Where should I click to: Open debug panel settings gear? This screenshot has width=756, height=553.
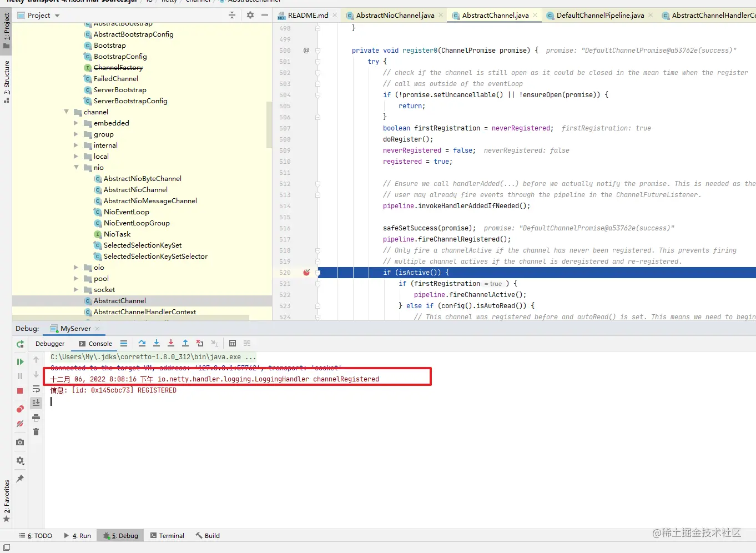point(20,461)
